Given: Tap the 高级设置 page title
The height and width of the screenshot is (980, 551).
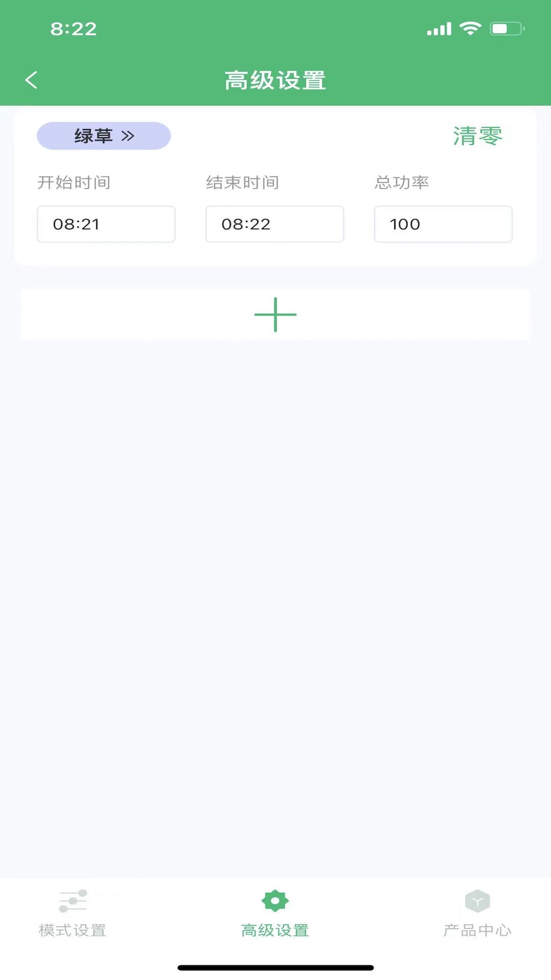Looking at the screenshot, I should (x=275, y=81).
